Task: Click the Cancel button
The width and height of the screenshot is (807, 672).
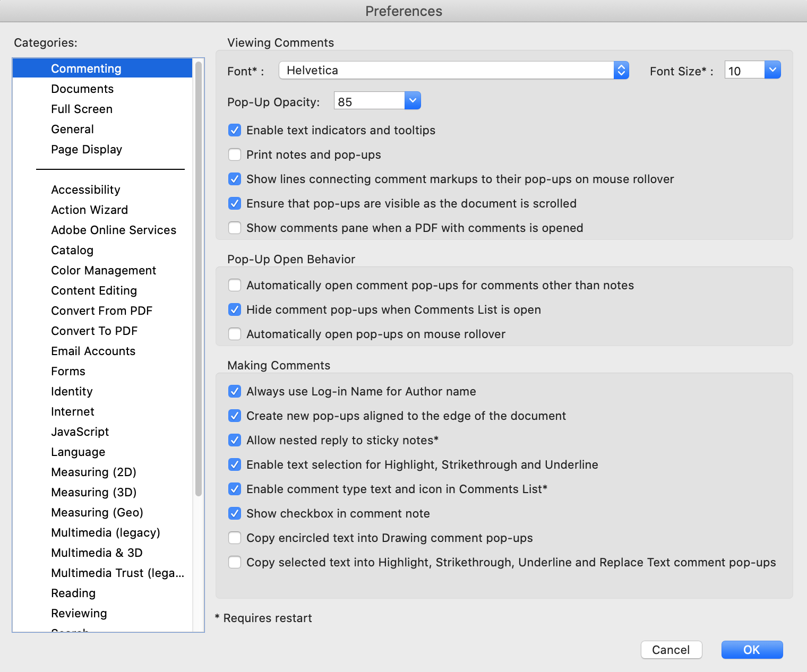Action: tap(671, 650)
